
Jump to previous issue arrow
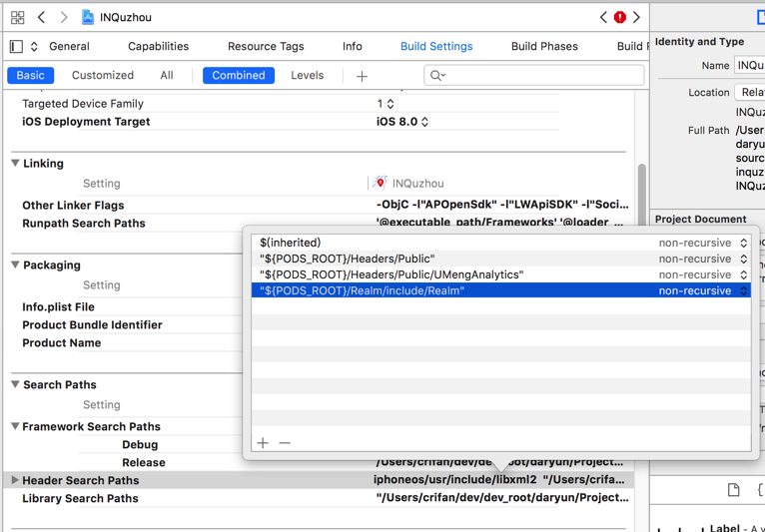click(603, 18)
